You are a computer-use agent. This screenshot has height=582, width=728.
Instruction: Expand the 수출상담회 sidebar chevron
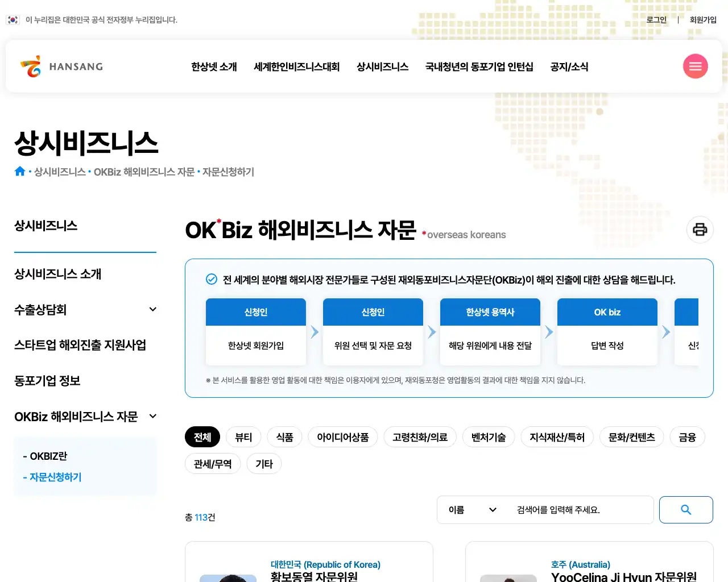152,310
